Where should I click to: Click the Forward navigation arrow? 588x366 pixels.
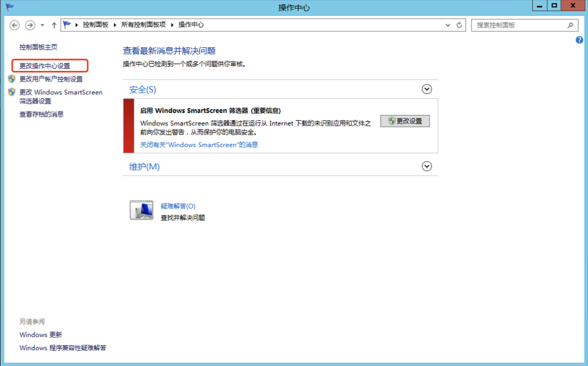pyautogui.click(x=30, y=25)
